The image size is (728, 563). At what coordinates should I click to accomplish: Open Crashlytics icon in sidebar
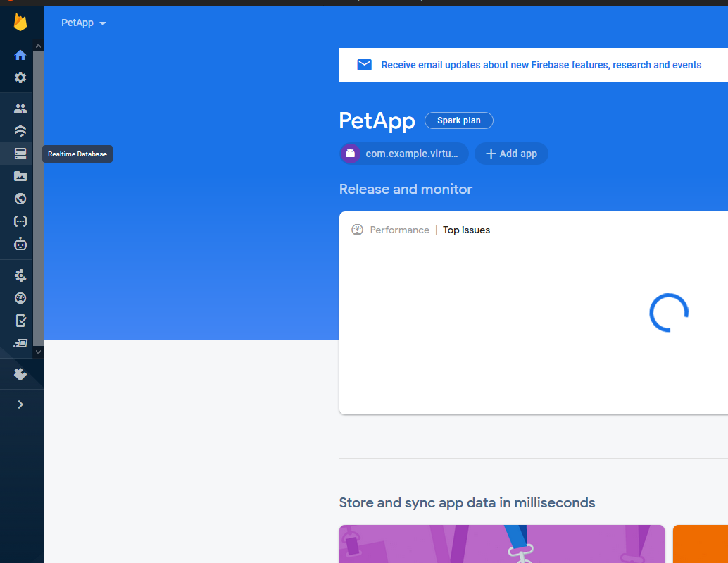coord(20,276)
